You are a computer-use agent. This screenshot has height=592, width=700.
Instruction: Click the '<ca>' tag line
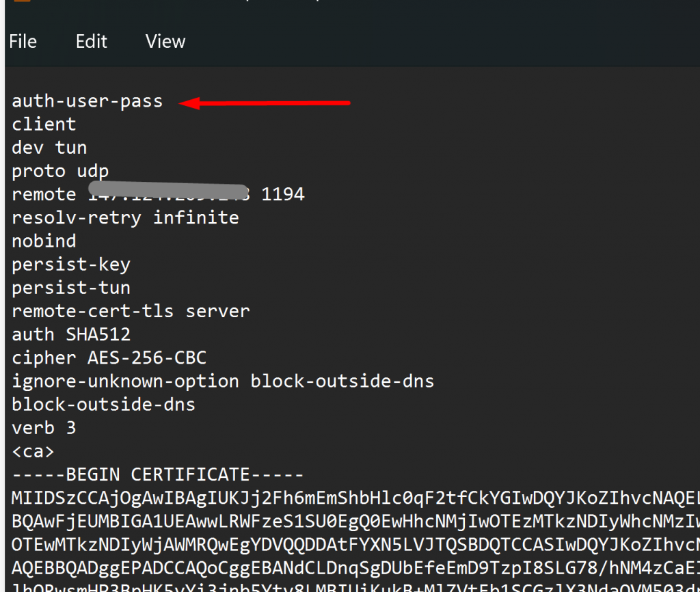[x=33, y=451]
